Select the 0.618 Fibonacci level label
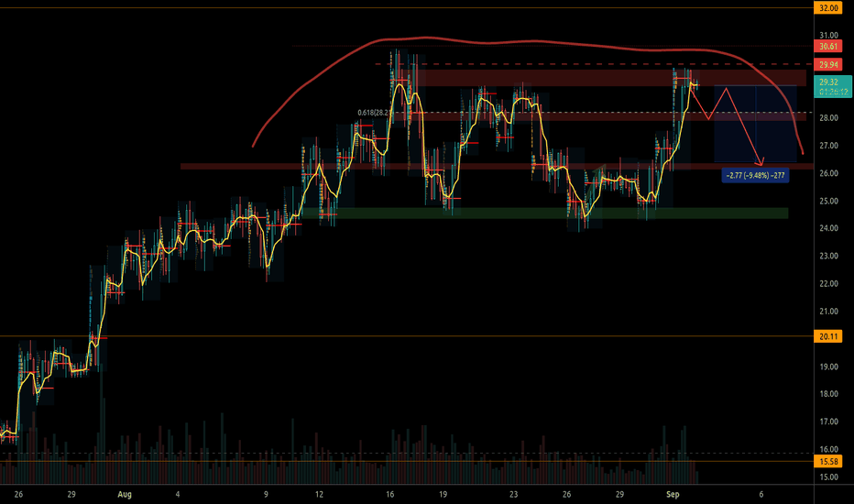854x504 pixels. (x=374, y=113)
